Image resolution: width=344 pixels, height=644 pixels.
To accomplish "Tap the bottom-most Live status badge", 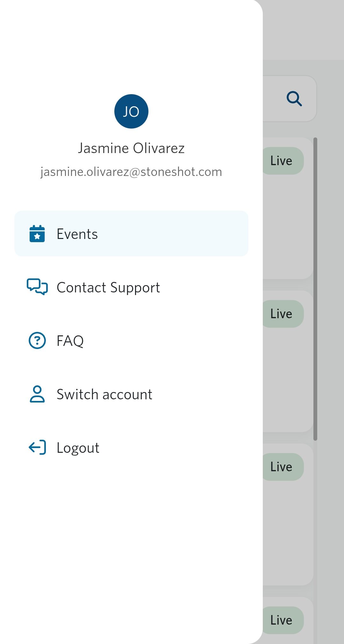I will tap(282, 620).
